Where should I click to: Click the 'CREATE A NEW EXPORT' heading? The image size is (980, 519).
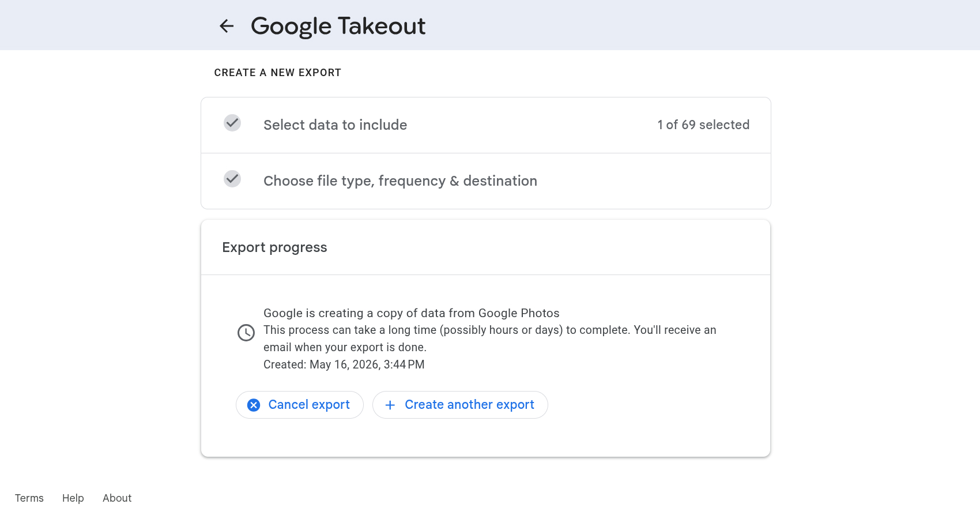(278, 73)
